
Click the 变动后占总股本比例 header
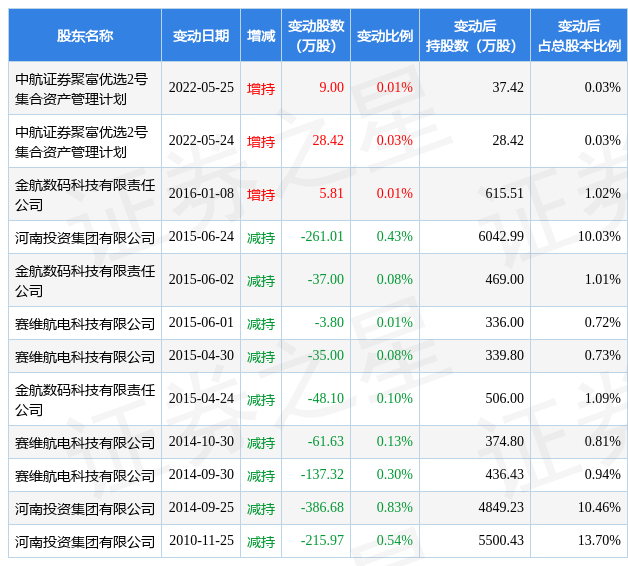click(x=579, y=36)
